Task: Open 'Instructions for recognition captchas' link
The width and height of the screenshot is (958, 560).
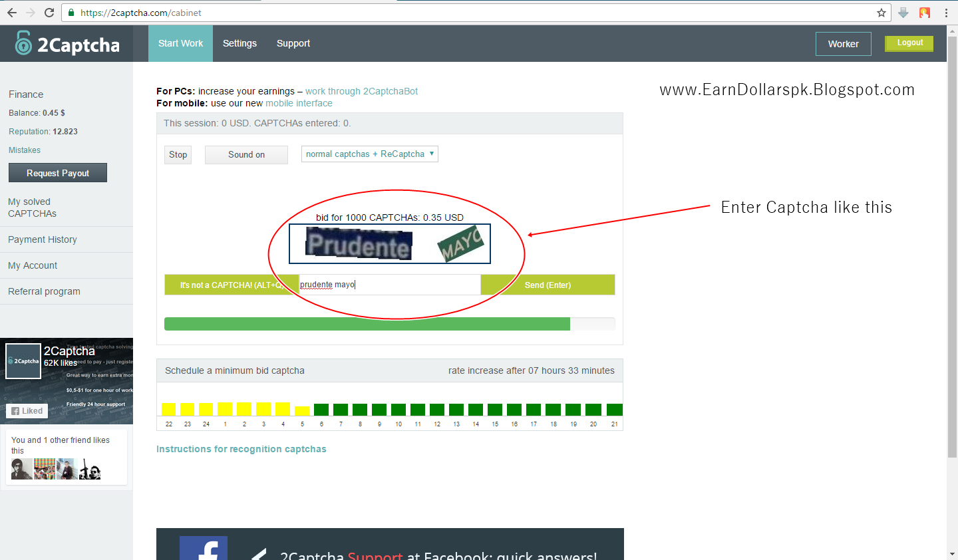Action: [241, 448]
